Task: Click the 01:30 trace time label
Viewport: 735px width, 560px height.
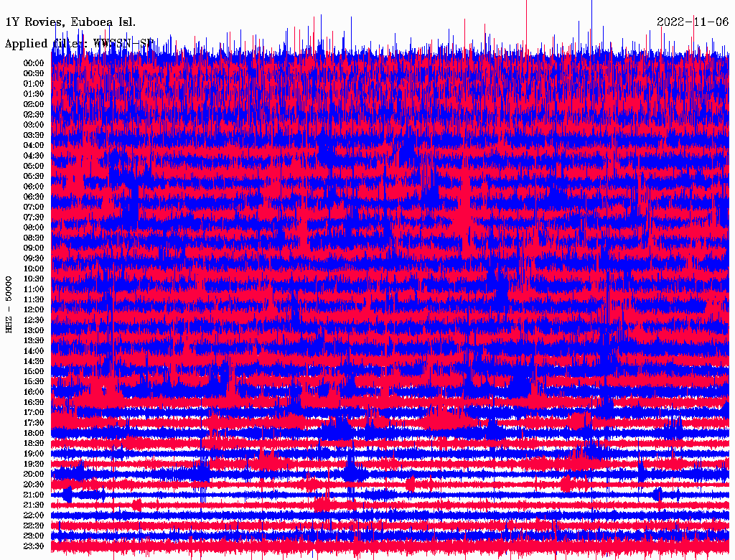Action: coord(34,93)
